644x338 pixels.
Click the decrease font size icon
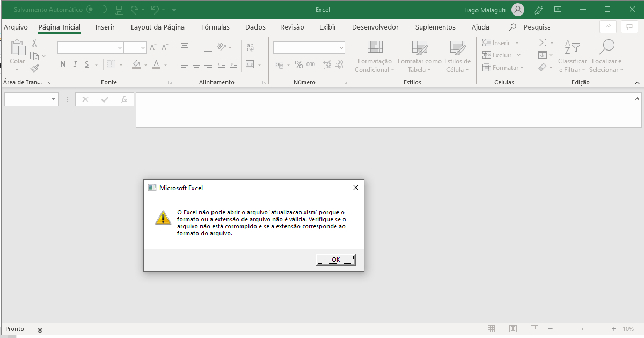164,48
